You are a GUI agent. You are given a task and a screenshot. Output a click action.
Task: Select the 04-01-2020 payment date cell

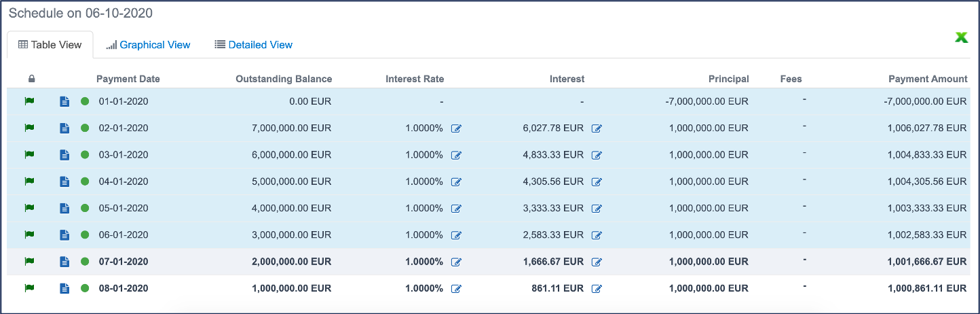pos(123,181)
